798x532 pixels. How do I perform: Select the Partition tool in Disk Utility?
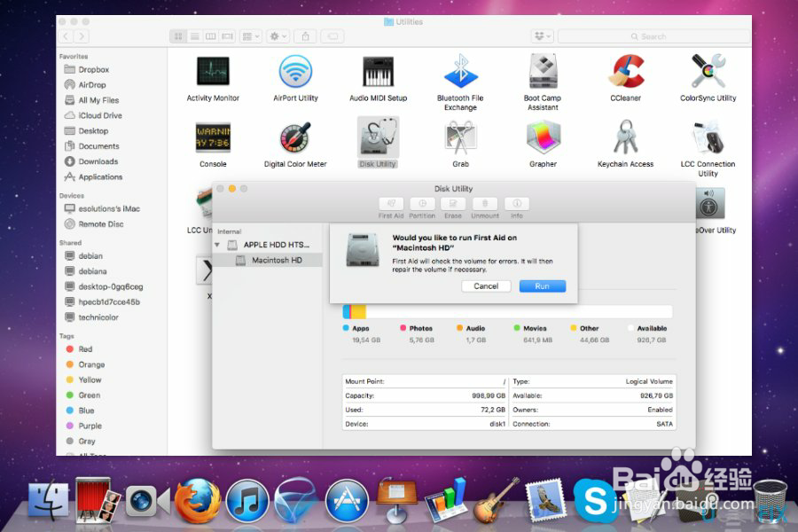pyautogui.click(x=422, y=207)
